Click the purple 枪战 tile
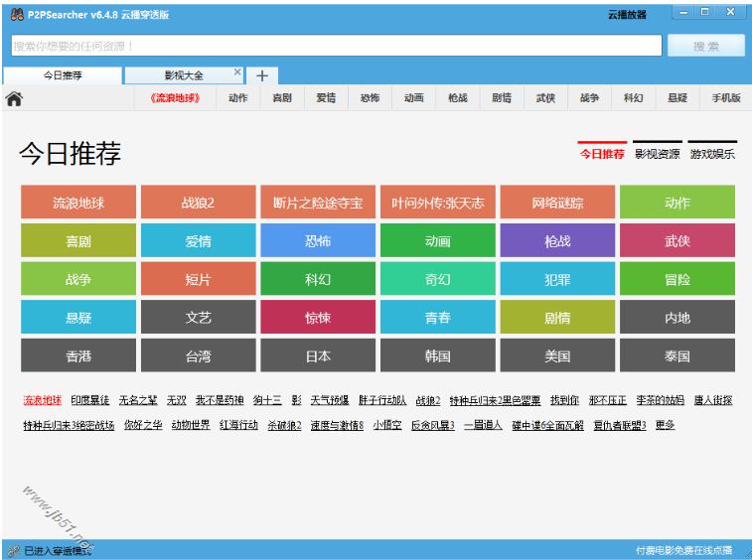The width and height of the screenshot is (752, 560). [557, 240]
